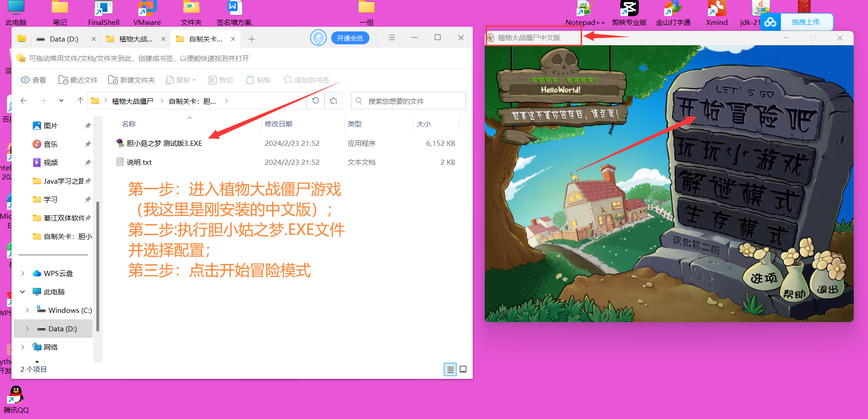Image resolution: width=868 pixels, height=419 pixels.
Task: Start the game with 开始冒险吧
Action: coord(746,113)
